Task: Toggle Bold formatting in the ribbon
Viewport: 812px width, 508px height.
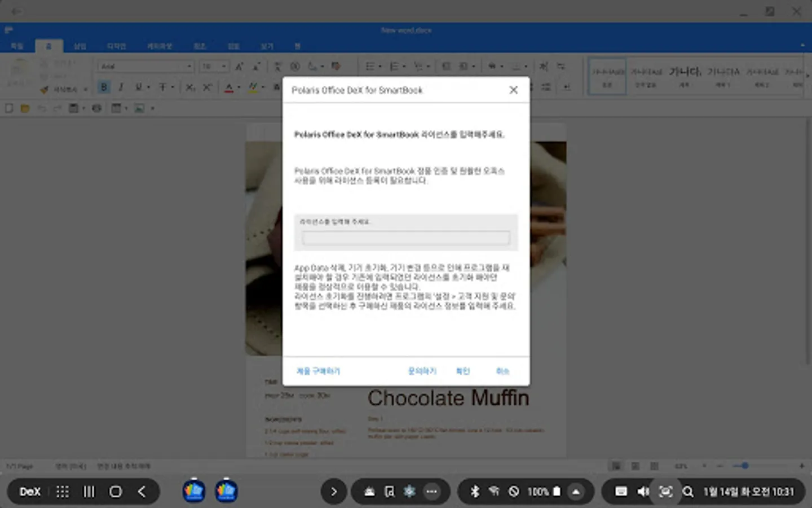Action: tap(104, 87)
